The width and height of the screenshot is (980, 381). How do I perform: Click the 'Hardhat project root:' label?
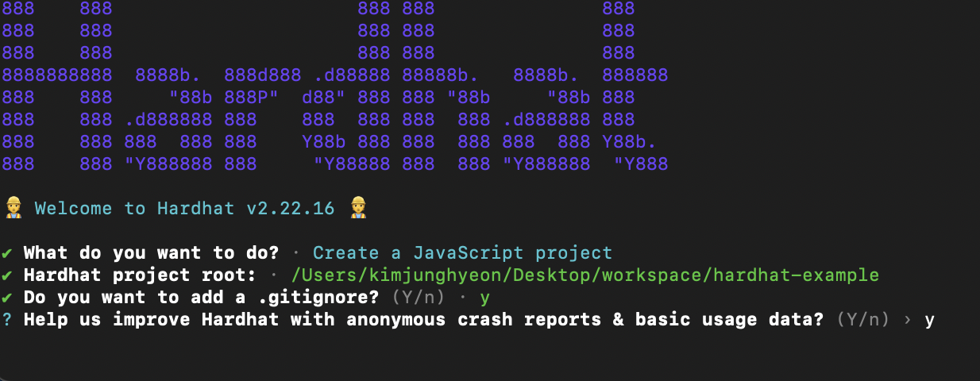coord(139,275)
